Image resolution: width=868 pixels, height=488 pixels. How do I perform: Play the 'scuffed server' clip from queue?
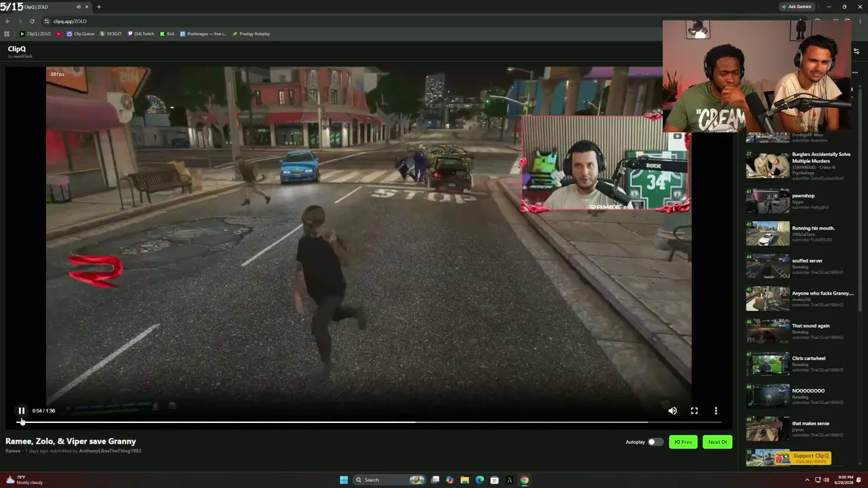(x=768, y=266)
